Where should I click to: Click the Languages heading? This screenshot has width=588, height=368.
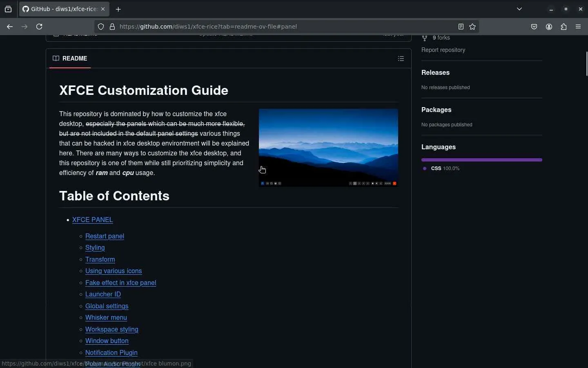(439, 147)
